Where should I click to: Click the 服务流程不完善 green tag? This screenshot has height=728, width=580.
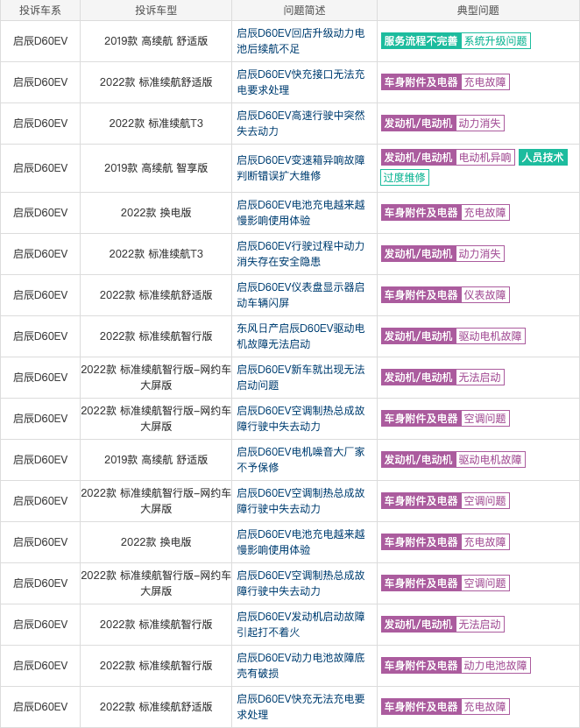421,41
